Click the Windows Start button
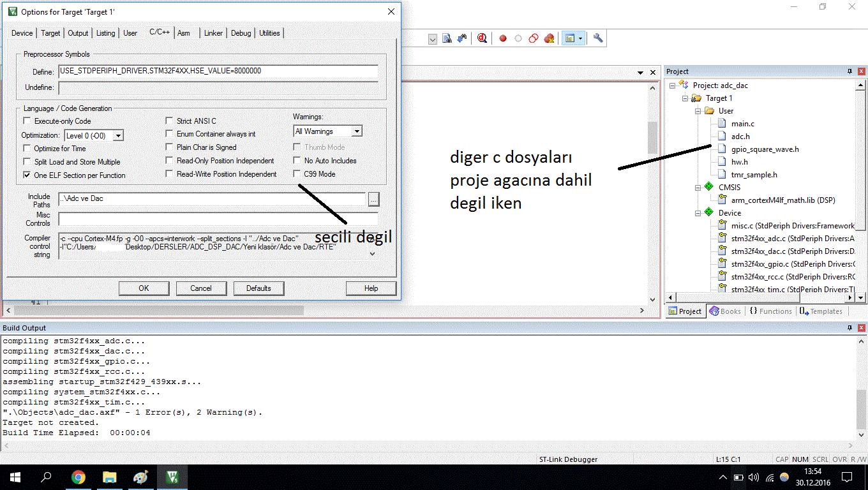This screenshot has width=868, height=490. pyautogui.click(x=15, y=477)
